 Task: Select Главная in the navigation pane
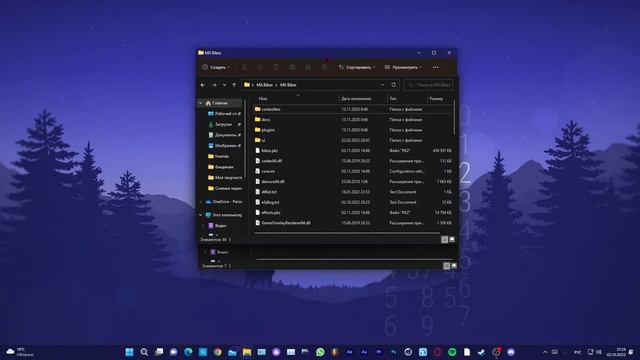[220, 103]
